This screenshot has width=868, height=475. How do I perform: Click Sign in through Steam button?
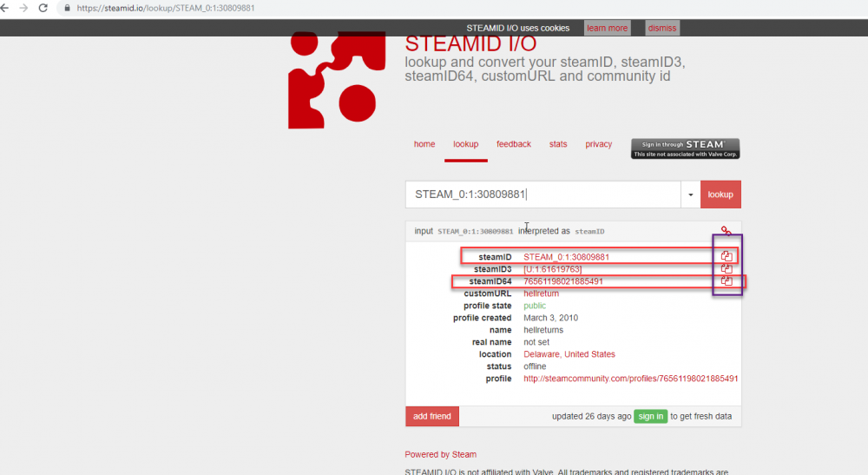pos(686,148)
